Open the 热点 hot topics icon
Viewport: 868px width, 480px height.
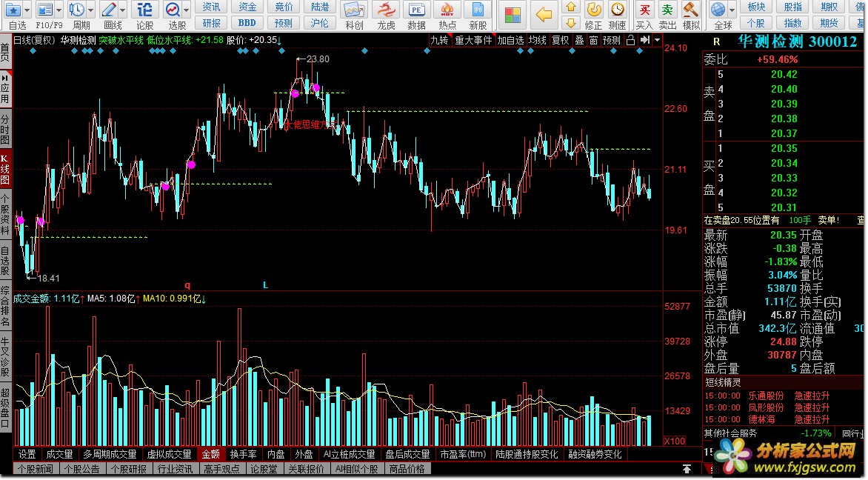pos(447,10)
